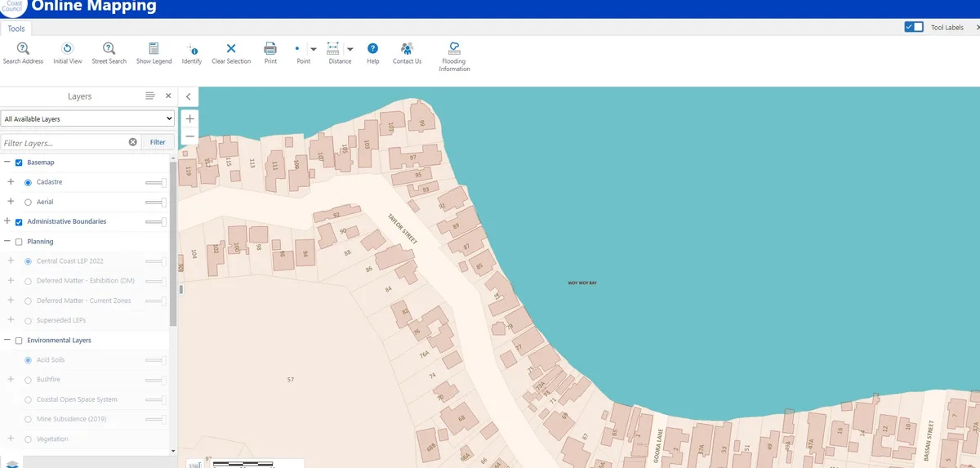Adjust the Cadastre opacity slider
Image resolution: width=980 pixels, height=468 pixels.
(156, 182)
